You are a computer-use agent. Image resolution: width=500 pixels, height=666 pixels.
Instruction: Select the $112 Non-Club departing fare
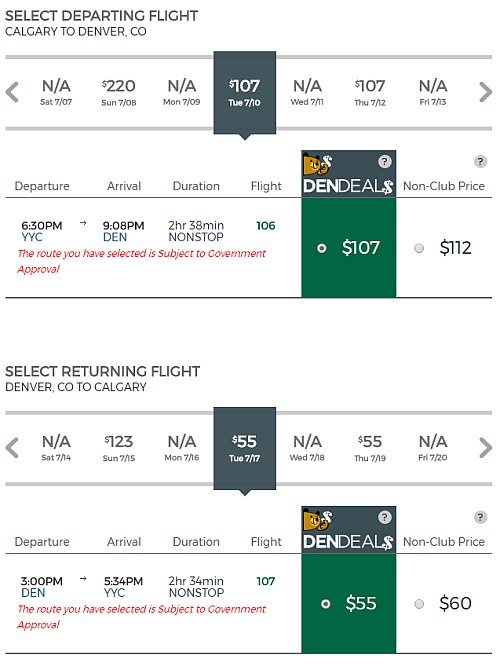419,248
